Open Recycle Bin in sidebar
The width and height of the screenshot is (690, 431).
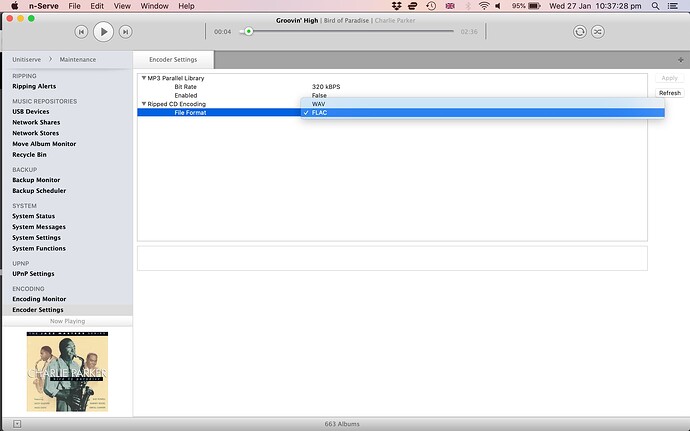[29, 155]
